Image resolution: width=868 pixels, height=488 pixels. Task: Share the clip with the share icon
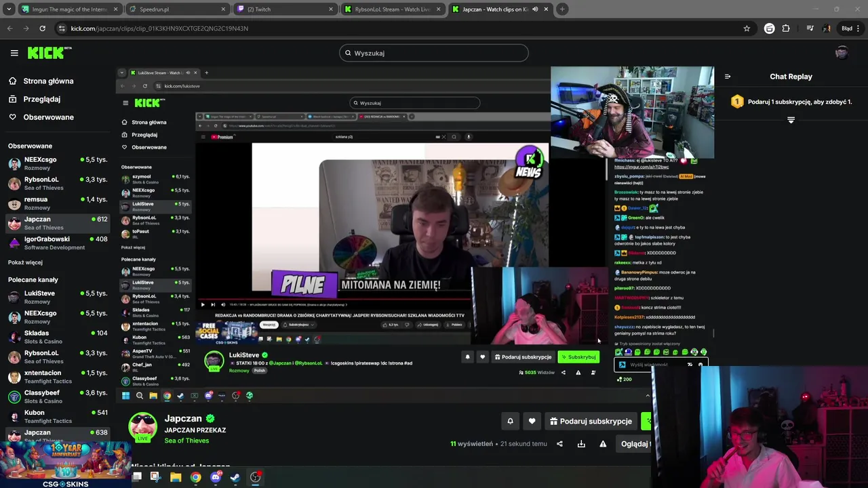click(x=559, y=444)
